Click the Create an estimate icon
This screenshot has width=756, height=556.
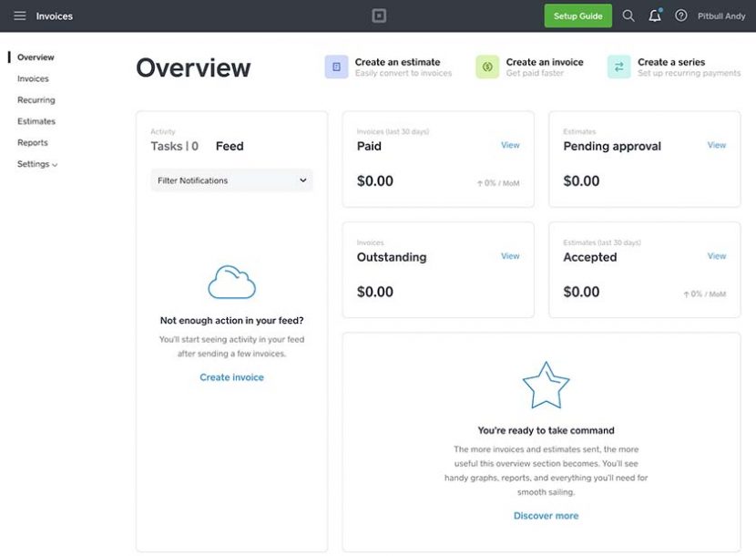coord(336,65)
